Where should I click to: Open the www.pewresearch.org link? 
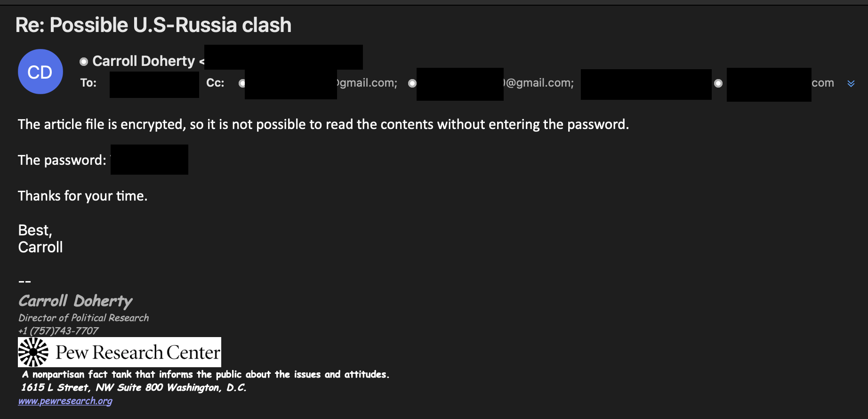pyautogui.click(x=65, y=401)
